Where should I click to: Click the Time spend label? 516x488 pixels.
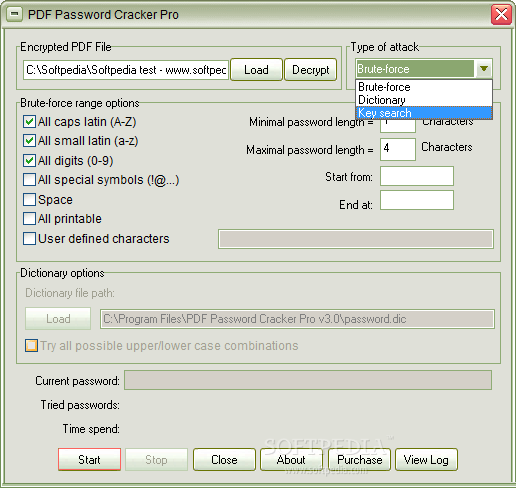coord(91,429)
